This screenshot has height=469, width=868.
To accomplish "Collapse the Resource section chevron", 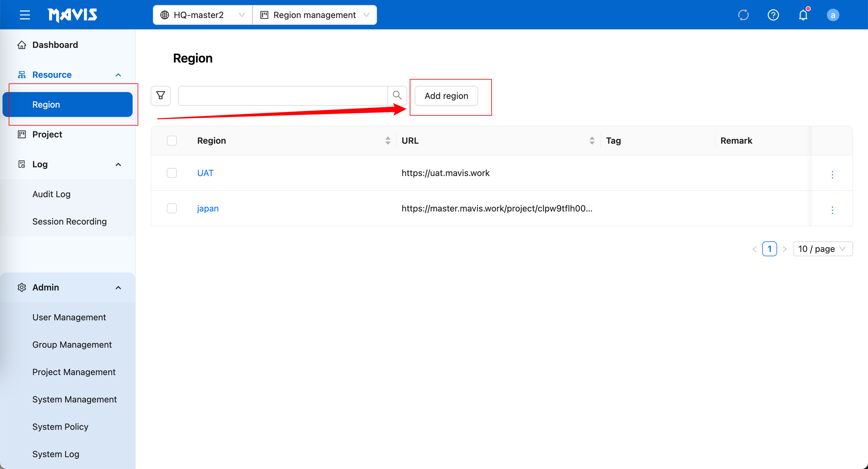I will pos(118,75).
